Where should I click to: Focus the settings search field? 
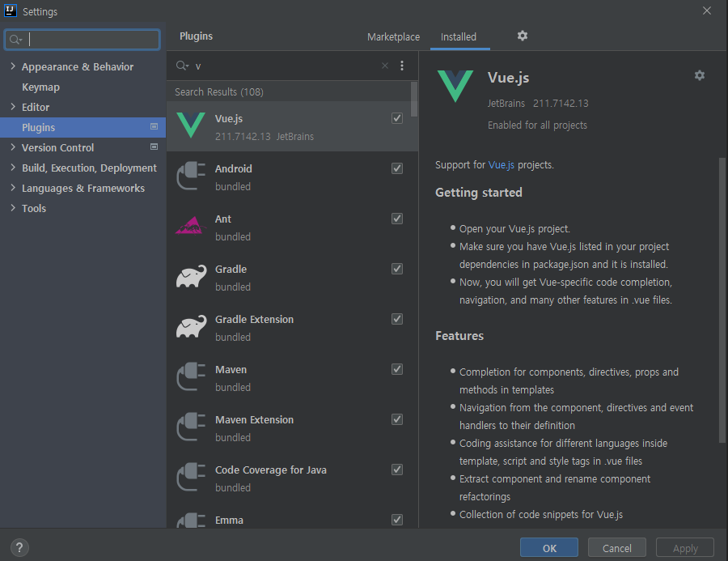point(83,40)
